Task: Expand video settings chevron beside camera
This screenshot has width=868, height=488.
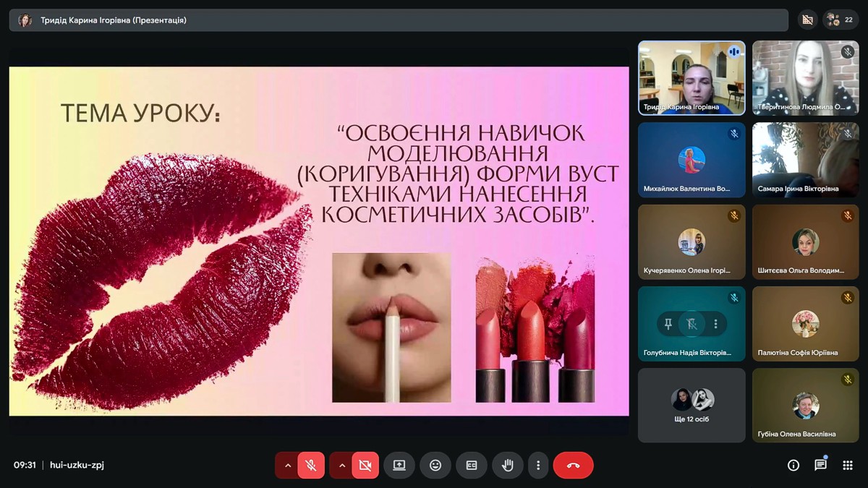Action: 342,466
